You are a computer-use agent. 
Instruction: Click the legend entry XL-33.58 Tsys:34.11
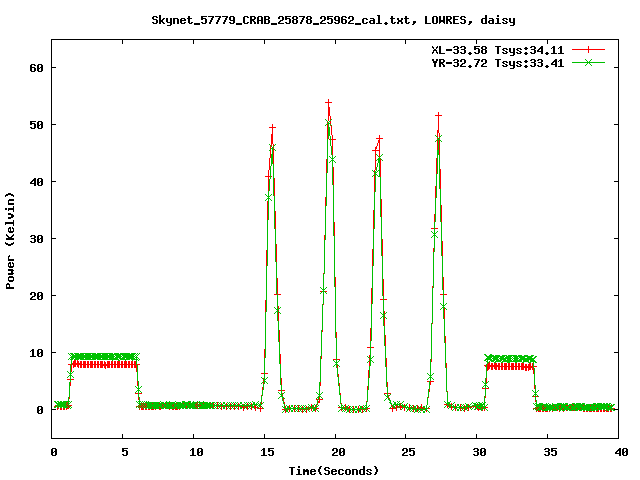(498, 50)
